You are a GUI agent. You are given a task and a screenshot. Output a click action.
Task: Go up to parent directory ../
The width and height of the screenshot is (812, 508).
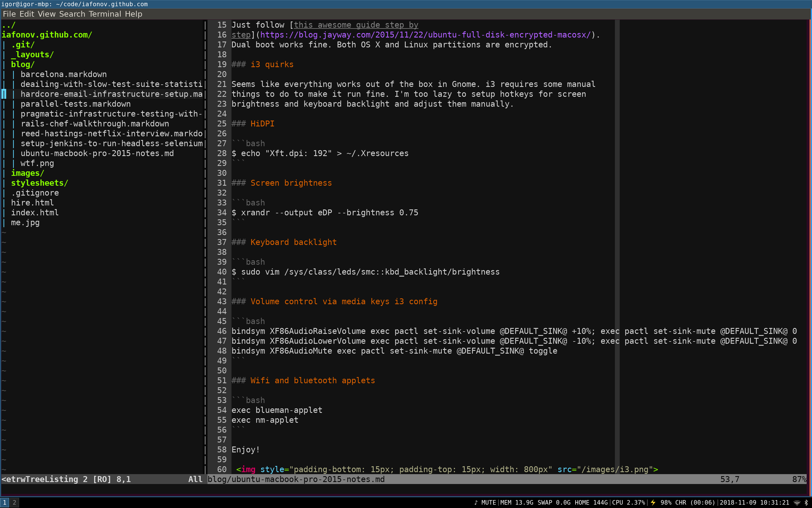coord(8,25)
